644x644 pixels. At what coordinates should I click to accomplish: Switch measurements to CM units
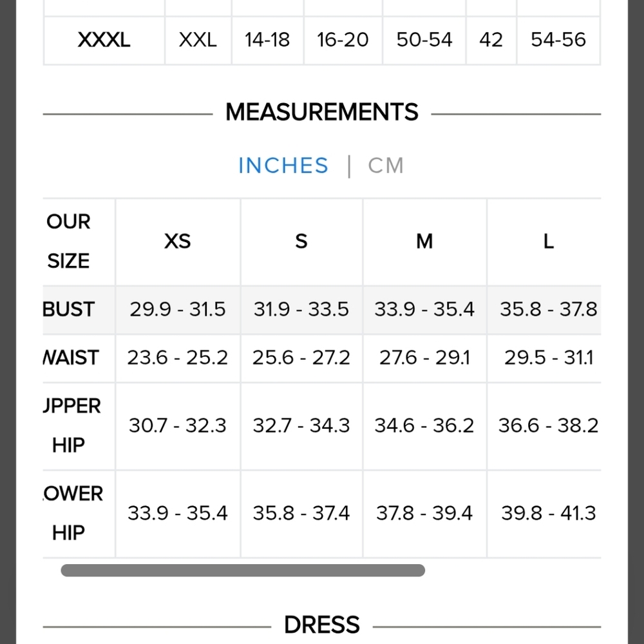(386, 166)
